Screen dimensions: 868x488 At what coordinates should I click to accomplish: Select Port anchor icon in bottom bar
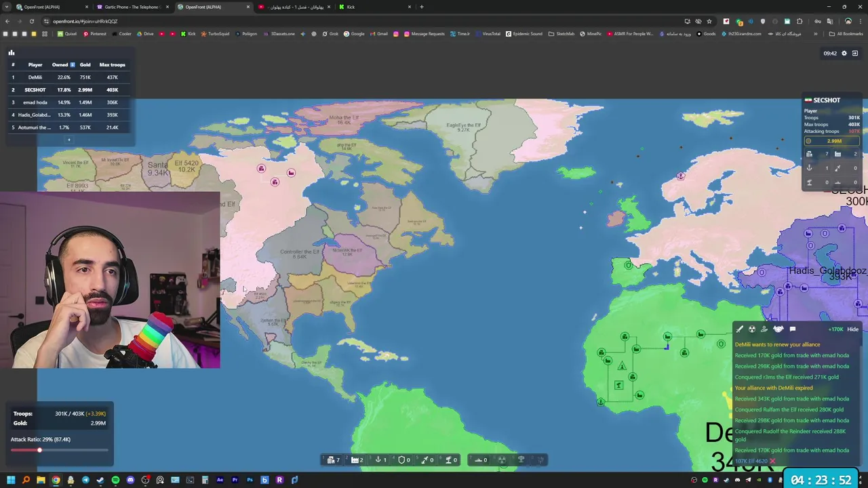tap(380, 460)
